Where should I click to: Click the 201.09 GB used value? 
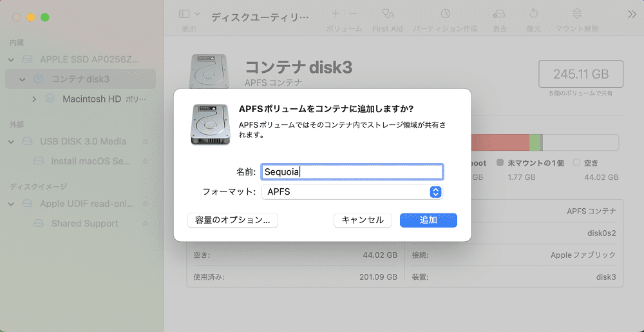378,277
